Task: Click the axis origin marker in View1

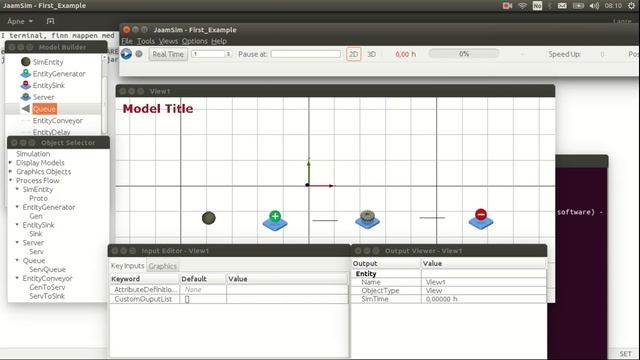Action: pyautogui.click(x=308, y=185)
